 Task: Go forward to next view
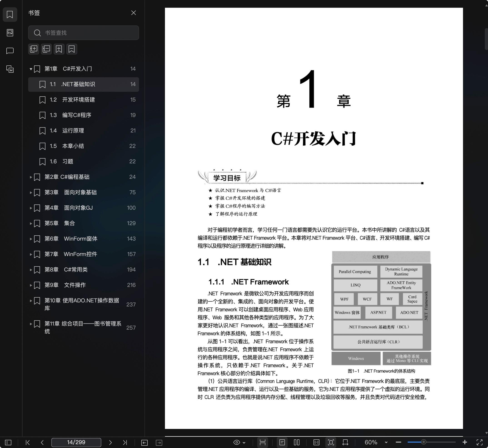coord(159,443)
